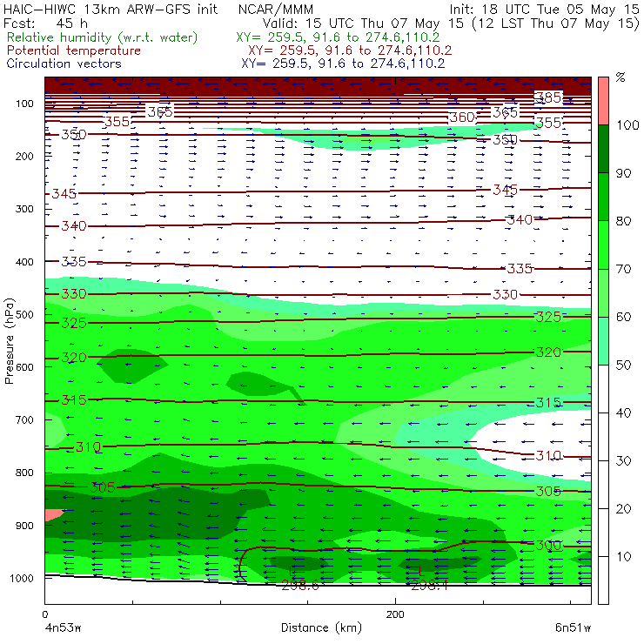Click the '10' colorbar scale label

pyautogui.click(x=623, y=557)
